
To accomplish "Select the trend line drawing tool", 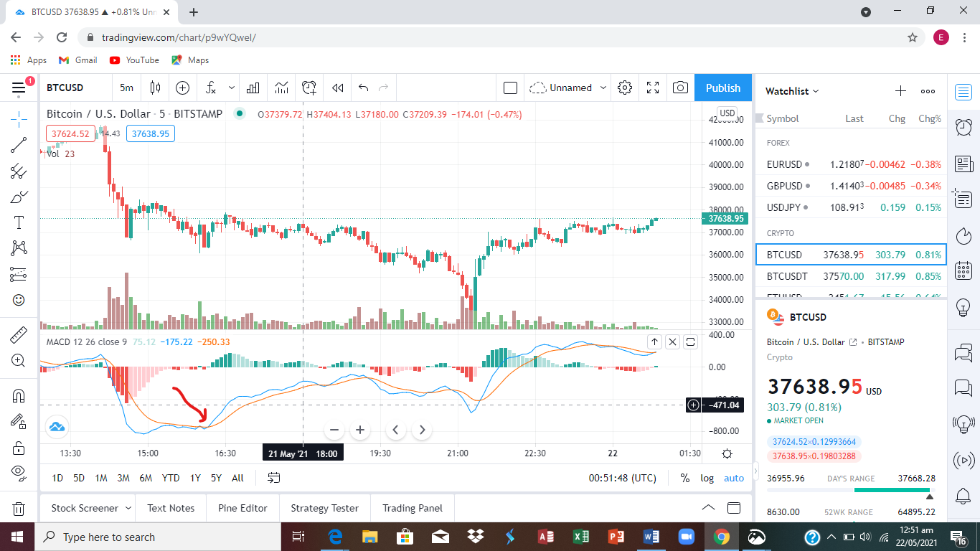I will [x=19, y=145].
